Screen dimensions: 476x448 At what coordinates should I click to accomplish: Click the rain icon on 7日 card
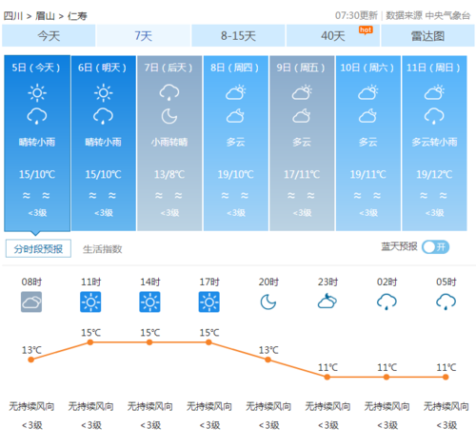point(169,92)
